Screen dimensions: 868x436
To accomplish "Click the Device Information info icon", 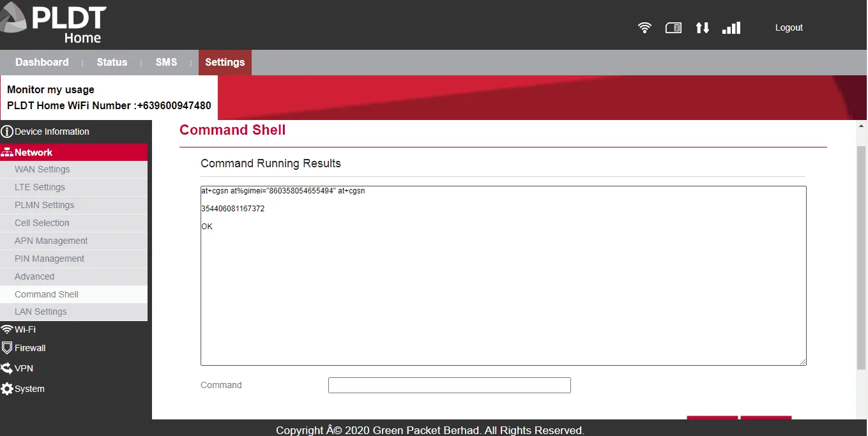I will point(7,132).
